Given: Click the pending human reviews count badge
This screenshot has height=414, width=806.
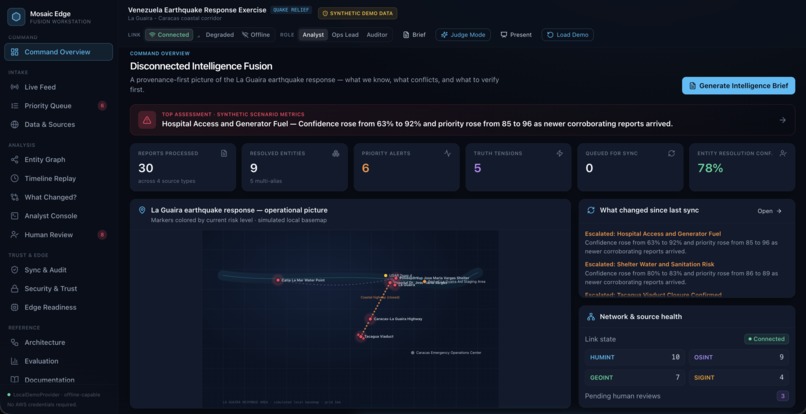Looking at the screenshot, I should pos(782,396).
